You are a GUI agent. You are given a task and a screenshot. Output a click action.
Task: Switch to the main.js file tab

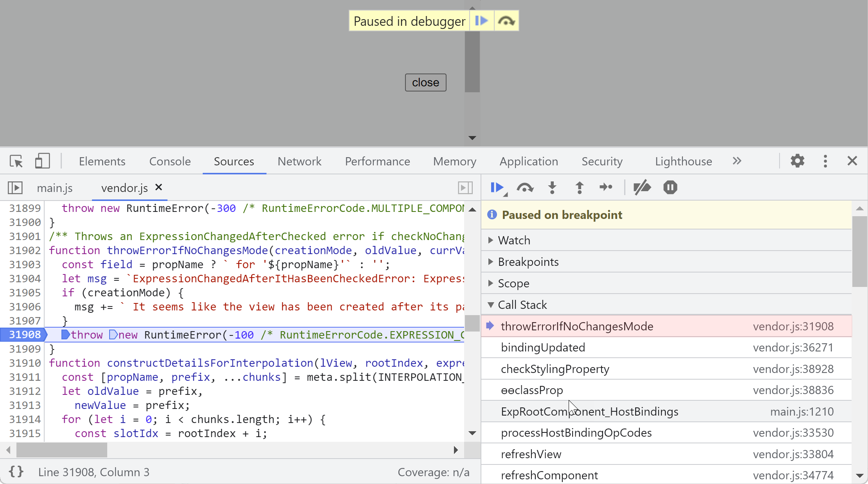point(55,188)
